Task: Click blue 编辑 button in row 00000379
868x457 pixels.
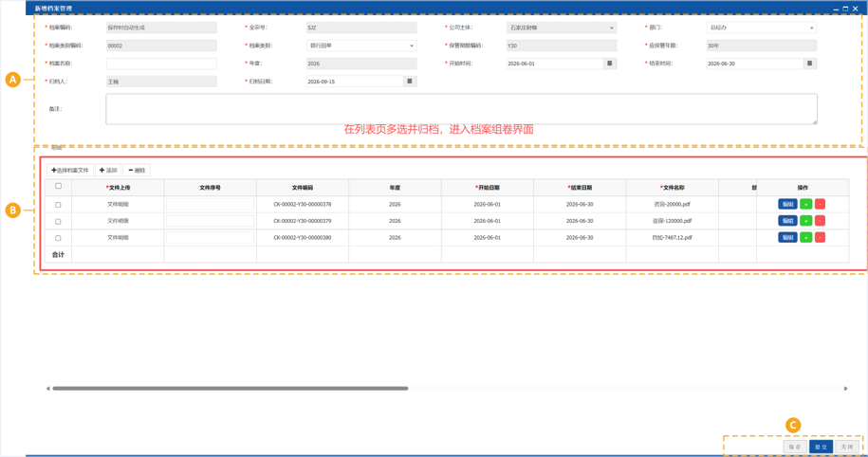Action: click(x=787, y=221)
